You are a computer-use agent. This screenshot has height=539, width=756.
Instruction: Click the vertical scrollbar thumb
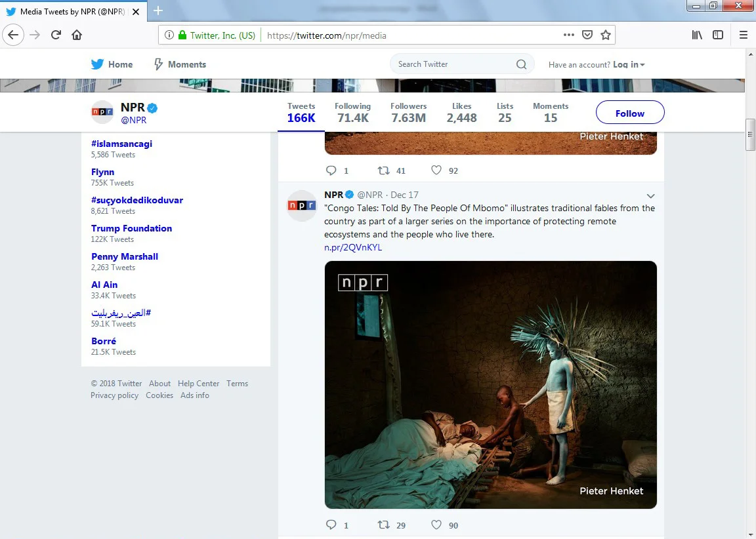point(750,134)
